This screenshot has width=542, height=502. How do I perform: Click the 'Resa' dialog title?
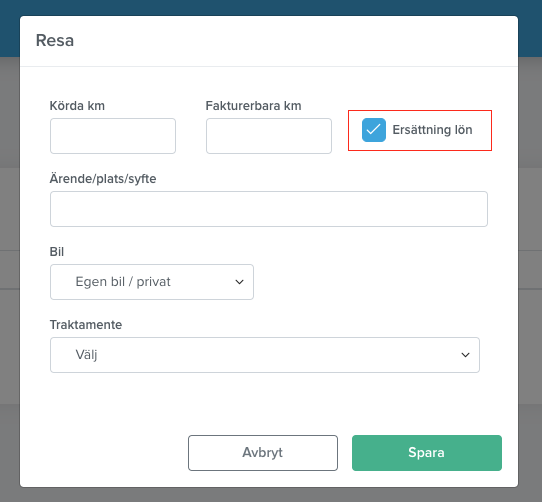click(x=55, y=40)
